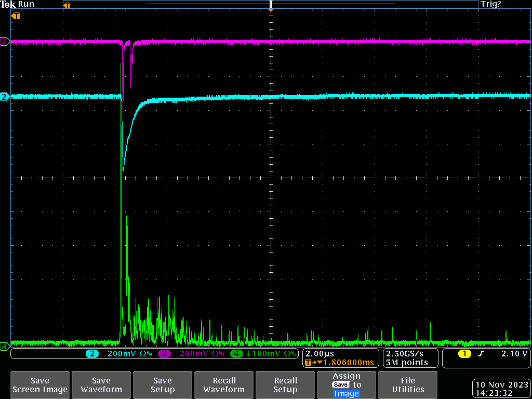Expand the Assign Save to Image option
Viewport: 532px width, 399px height.
coord(347,385)
